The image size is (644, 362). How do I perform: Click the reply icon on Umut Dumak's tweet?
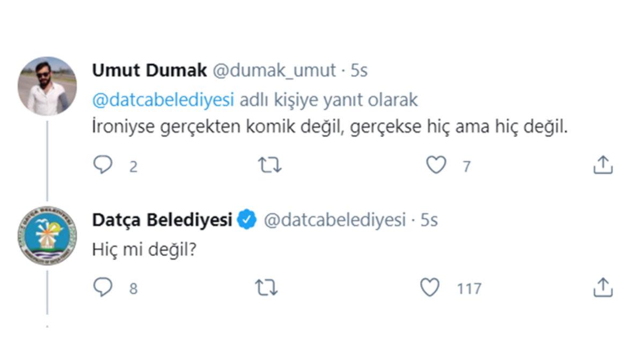(104, 165)
